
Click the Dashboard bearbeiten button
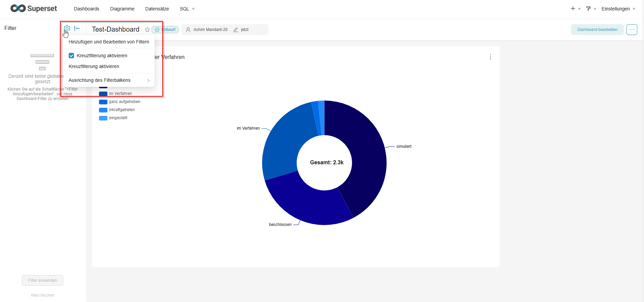coord(597,30)
